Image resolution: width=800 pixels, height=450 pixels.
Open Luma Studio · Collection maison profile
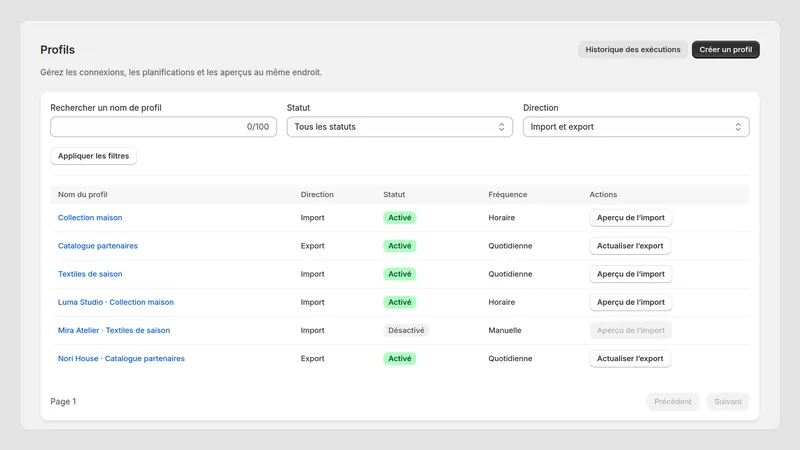coord(116,302)
